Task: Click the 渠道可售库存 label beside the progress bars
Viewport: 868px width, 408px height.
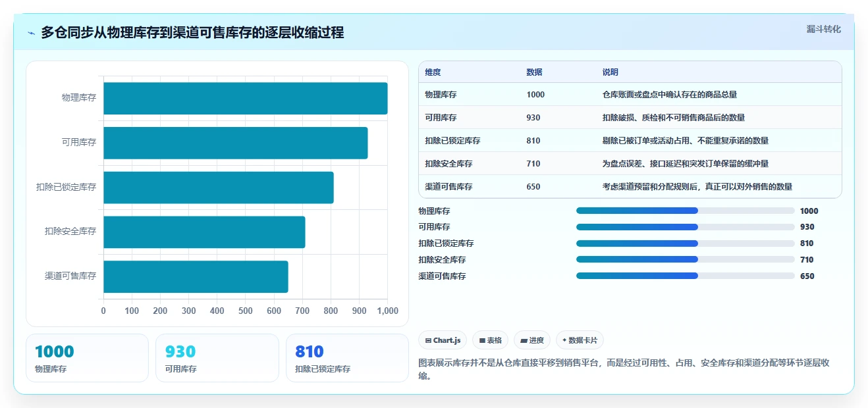Action: 442,276
